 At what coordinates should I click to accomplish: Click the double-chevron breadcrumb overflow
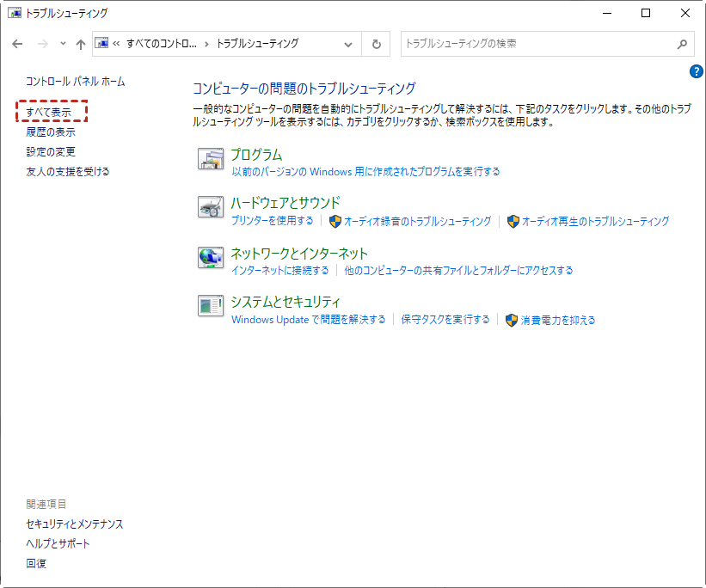[x=116, y=44]
